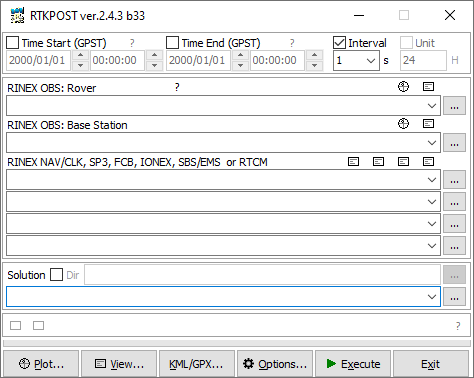Image resolution: width=474 pixels, height=378 pixels.
Task: Open first view icon in NAV/CLK row
Action: [x=353, y=162]
